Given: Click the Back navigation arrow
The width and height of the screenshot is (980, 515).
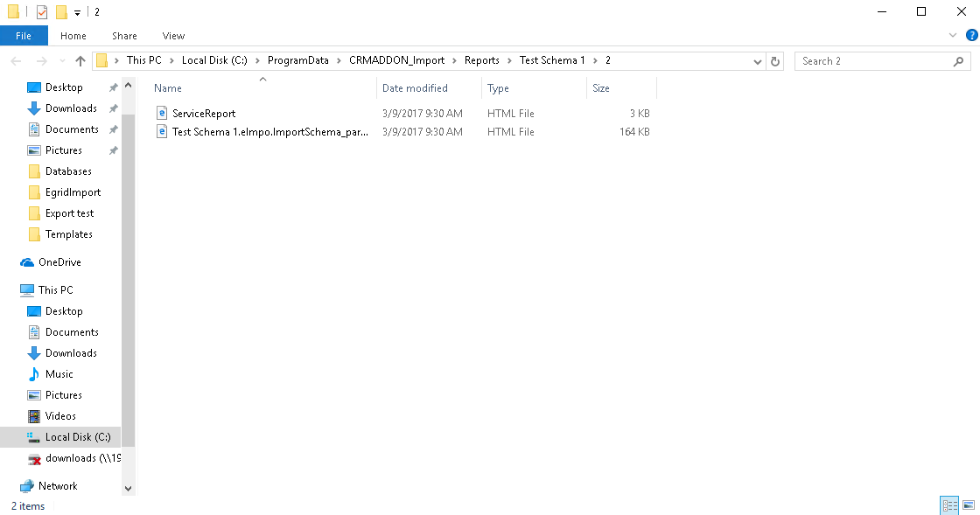Looking at the screenshot, I should point(17,60).
